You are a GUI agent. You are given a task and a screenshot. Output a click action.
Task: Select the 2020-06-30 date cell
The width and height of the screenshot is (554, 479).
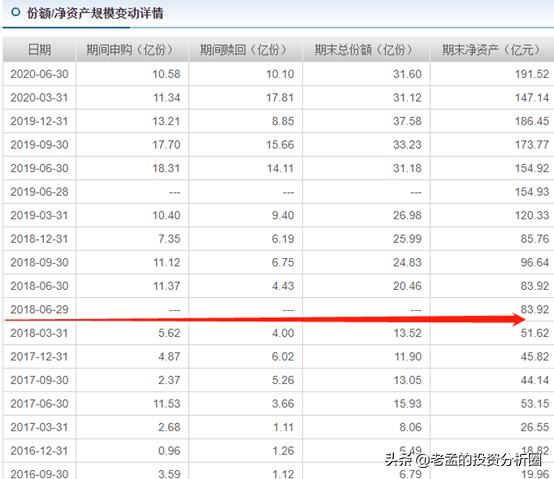39,74
